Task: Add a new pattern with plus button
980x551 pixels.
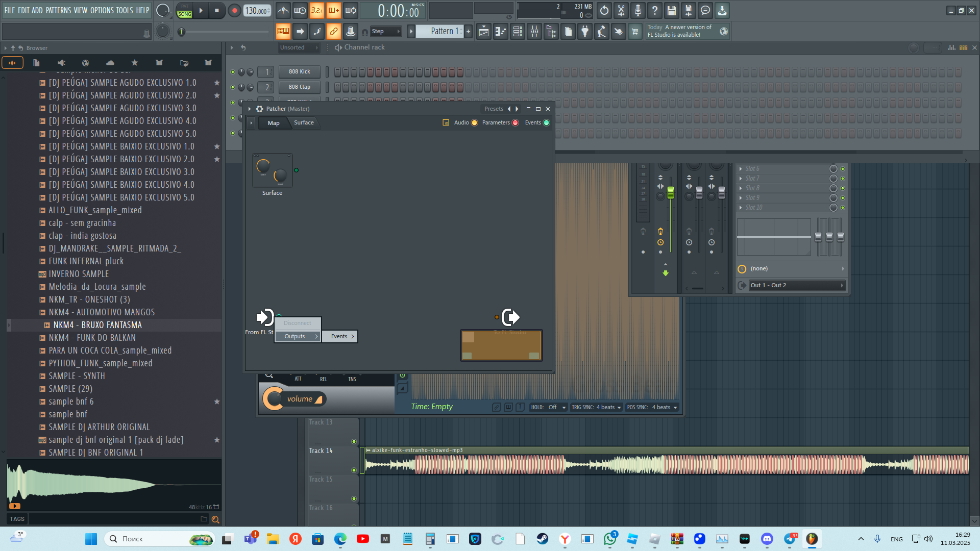Action: (x=468, y=32)
